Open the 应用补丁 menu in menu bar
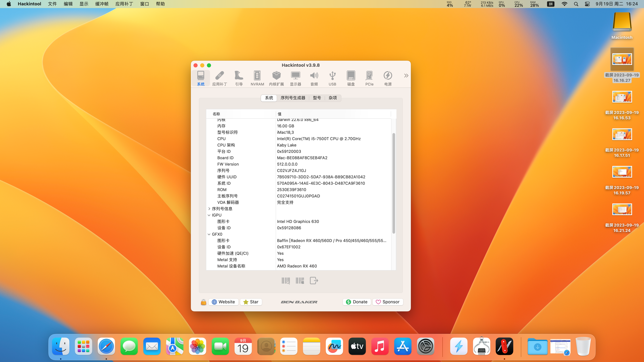644x362 pixels. point(124,4)
